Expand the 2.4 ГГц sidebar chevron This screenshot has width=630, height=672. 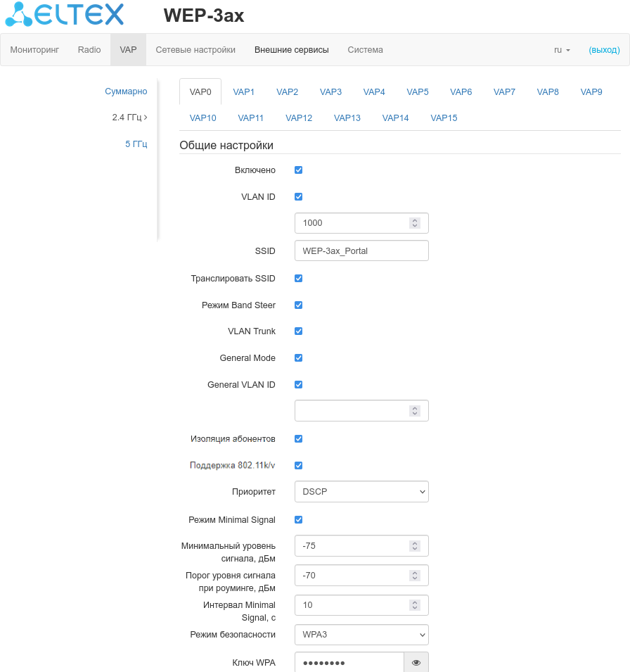[x=145, y=118]
